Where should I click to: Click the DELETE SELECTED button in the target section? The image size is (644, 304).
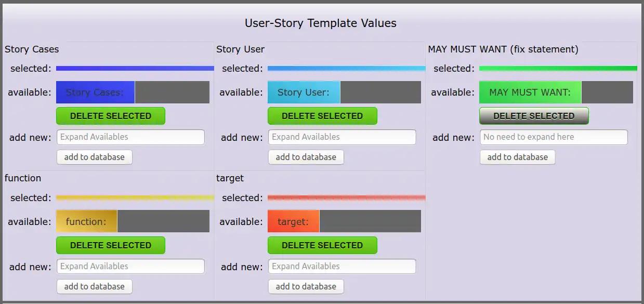322,245
